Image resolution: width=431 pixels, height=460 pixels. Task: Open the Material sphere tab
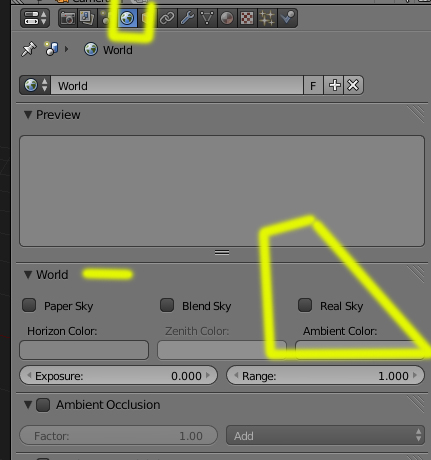click(227, 18)
